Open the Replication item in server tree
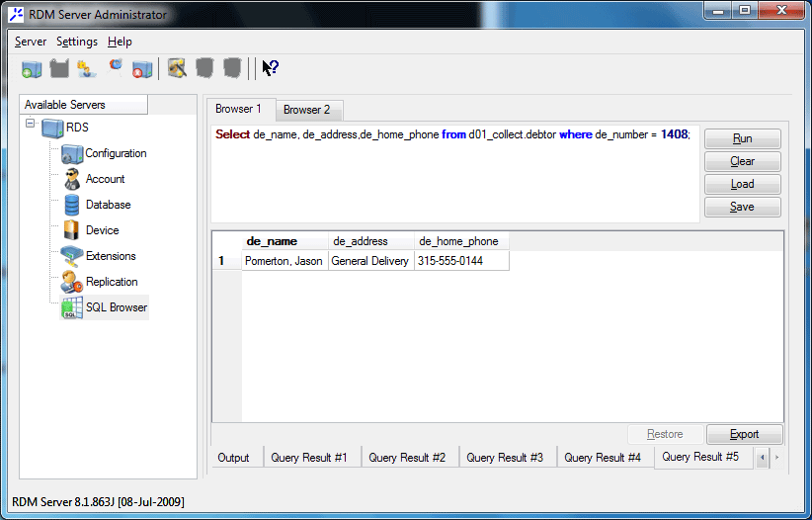Viewport: 812px width, 520px height. [x=100, y=282]
